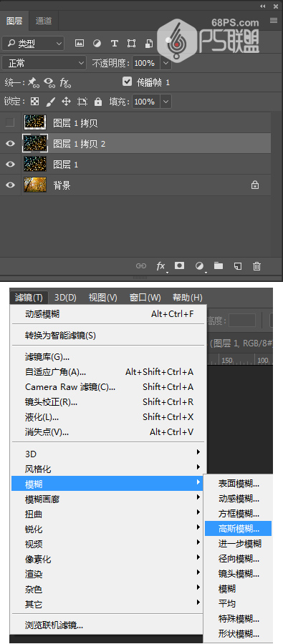Open the 不透明度 slider dropdown arrow
This screenshot has height=644, width=283.
[166, 63]
